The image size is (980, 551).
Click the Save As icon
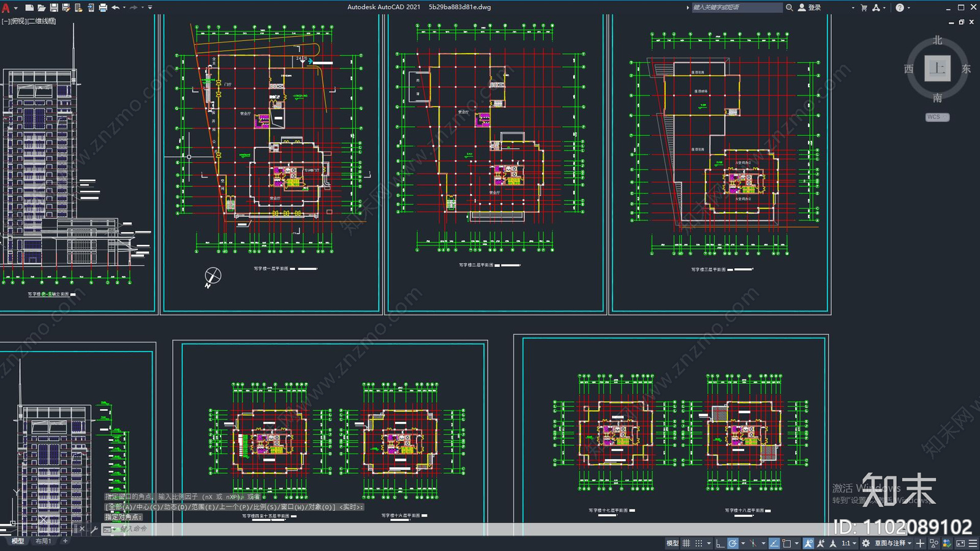coord(66,8)
